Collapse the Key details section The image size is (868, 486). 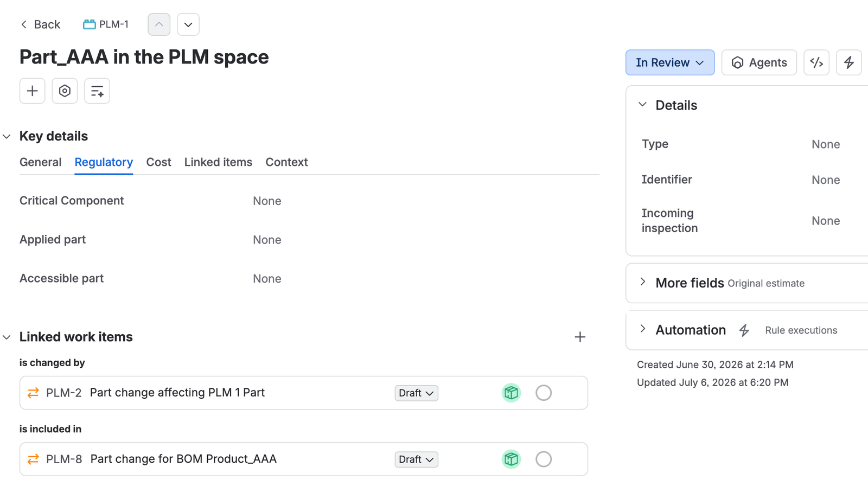click(x=7, y=136)
